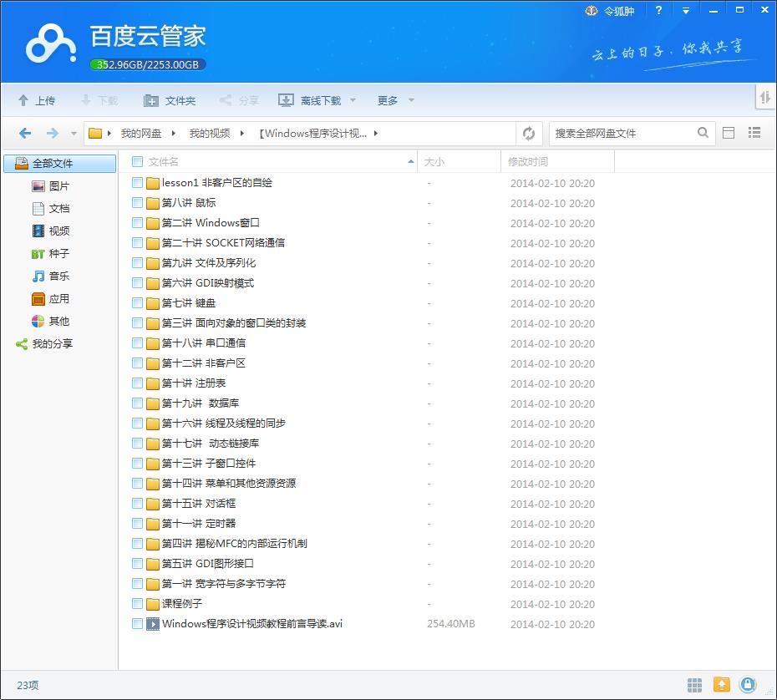This screenshot has height=700, width=777.
Task: Check the Windows程序设计视频教程前言导读.avi checkbox
Action: click(x=137, y=624)
